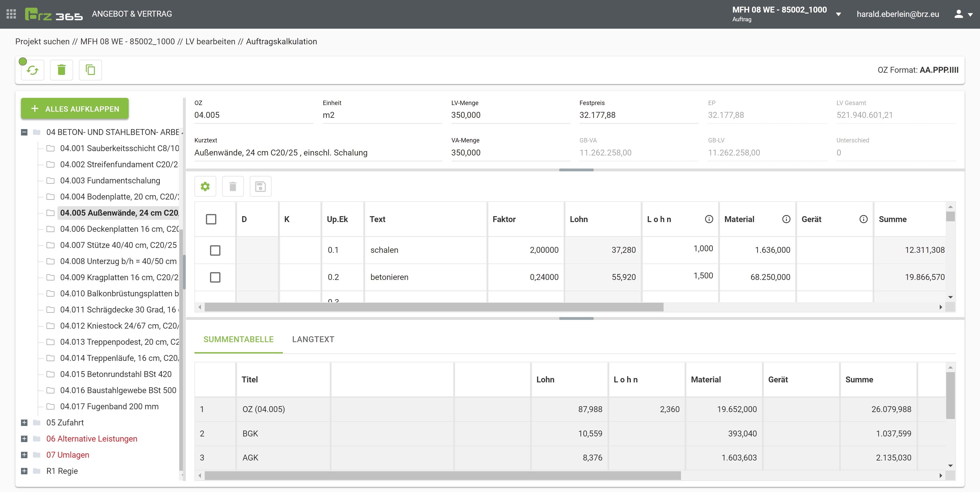
Task: Click info icon in Gerät column header
Action: [863, 219]
